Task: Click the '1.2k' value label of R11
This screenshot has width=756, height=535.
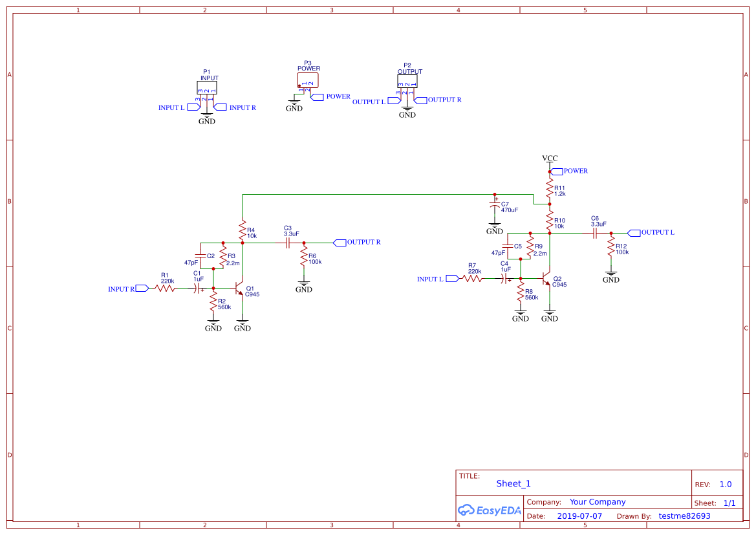Action: point(560,194)
